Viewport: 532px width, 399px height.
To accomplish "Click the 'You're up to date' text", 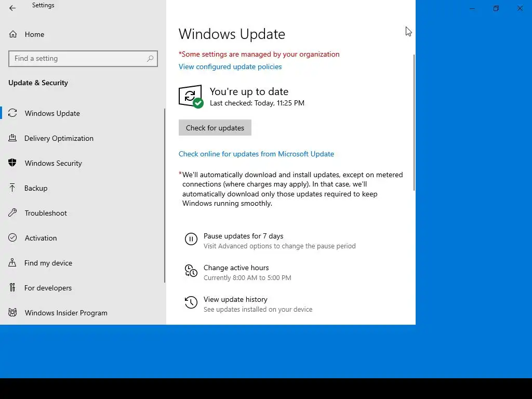I will coord(249,91).
